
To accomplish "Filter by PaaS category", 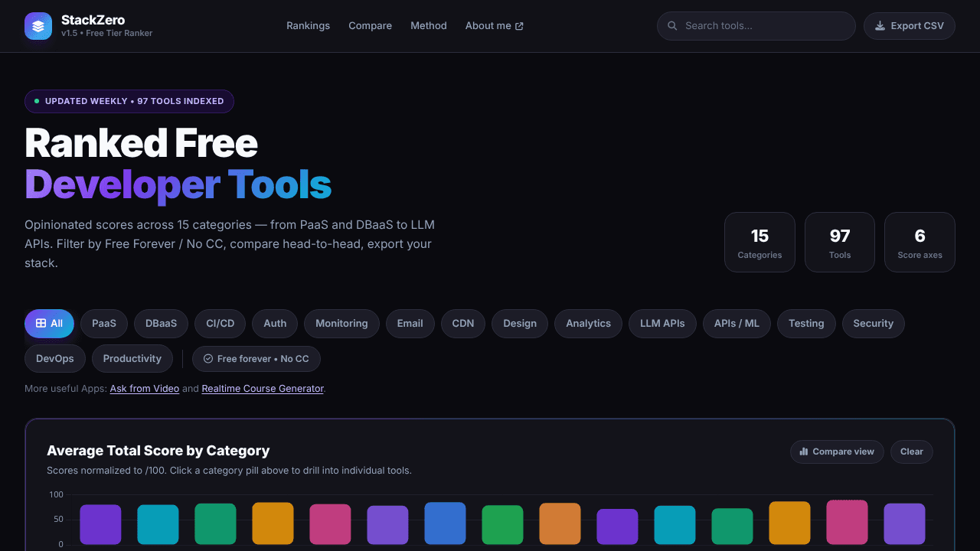I will 104,324.
